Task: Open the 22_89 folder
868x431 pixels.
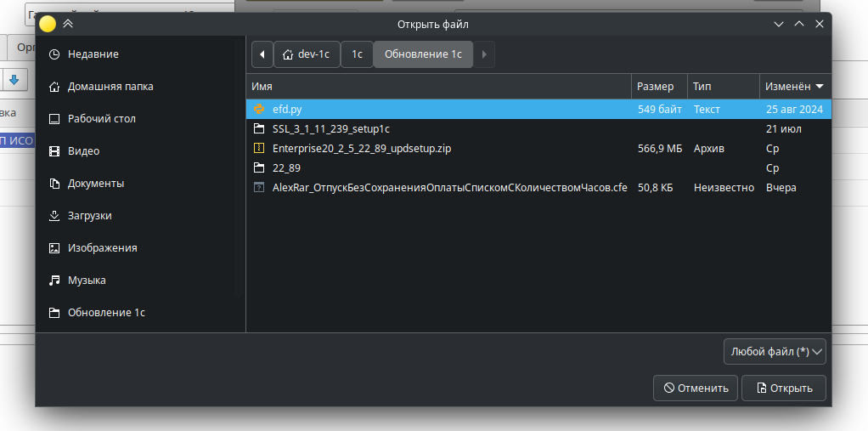Action: 286,167
